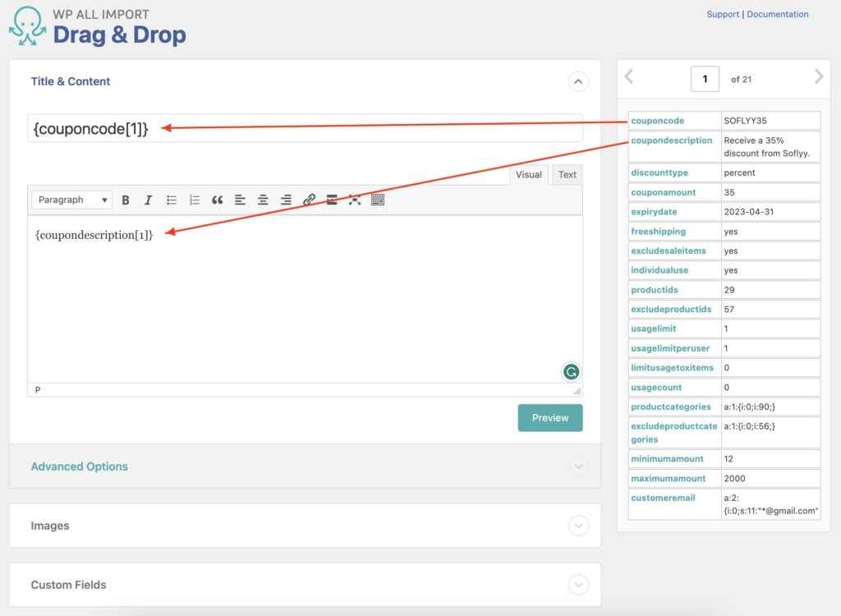The height and width of the screenshot is (616, 841).
Task: Apply italic formatting in the editor
Action: (x=146, y=200)
